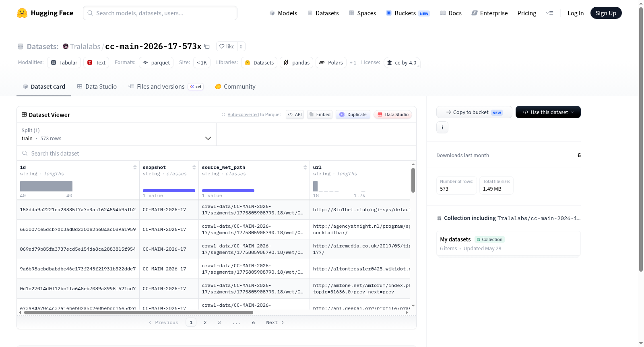Show the +1 more libraries
Viewport: 644px width, 347px height.
(353, 62)
